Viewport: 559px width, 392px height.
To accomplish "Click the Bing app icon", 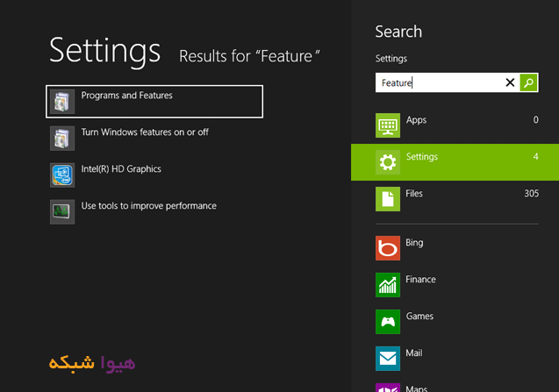I will point(388,248).
